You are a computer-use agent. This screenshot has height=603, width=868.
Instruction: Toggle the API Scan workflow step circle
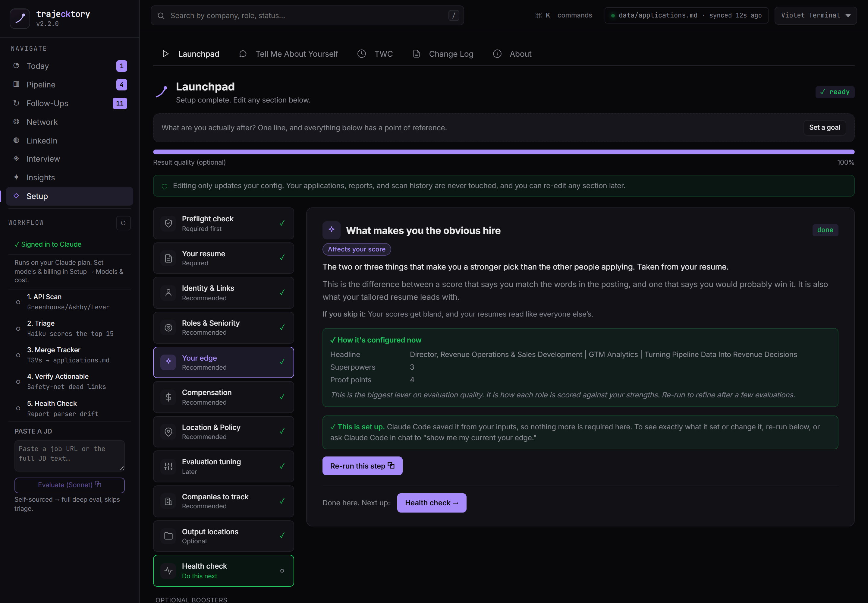[18, 302]
